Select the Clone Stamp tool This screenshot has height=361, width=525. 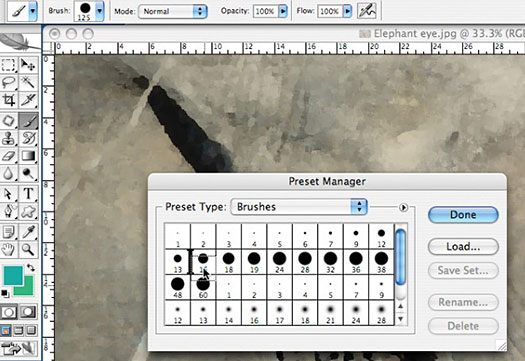tap(9, 138)
